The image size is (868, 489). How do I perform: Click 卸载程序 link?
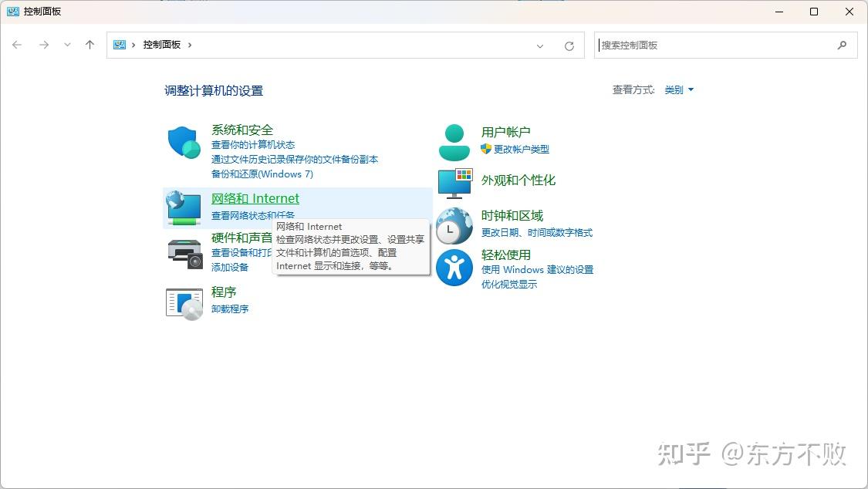(230, 309)
